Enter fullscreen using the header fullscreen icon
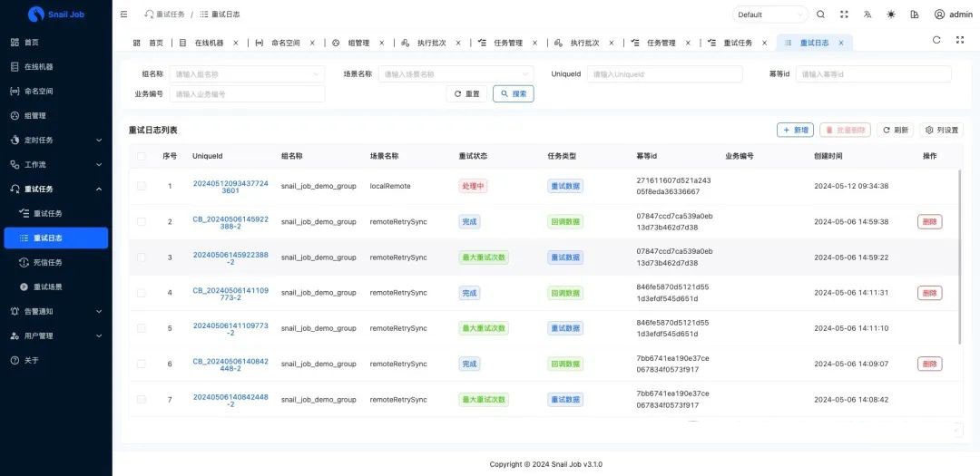Viewport: 980px width, 476px height. pos(844,15)
